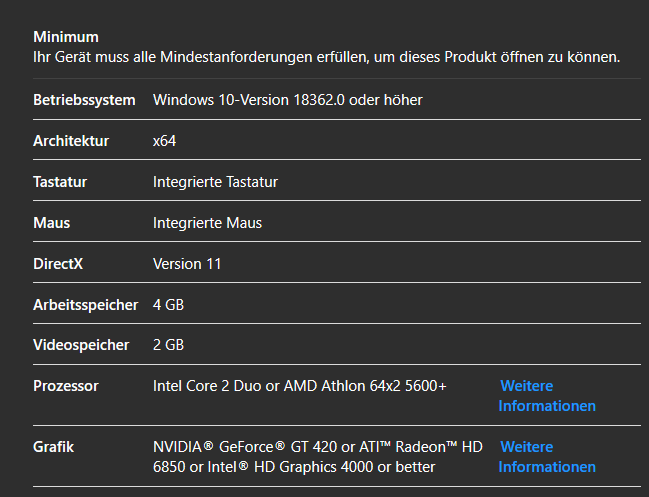The width and height of the screenshot is (649, 497).
Task: Click the Videospeicher row label
Action: (81, 345)
